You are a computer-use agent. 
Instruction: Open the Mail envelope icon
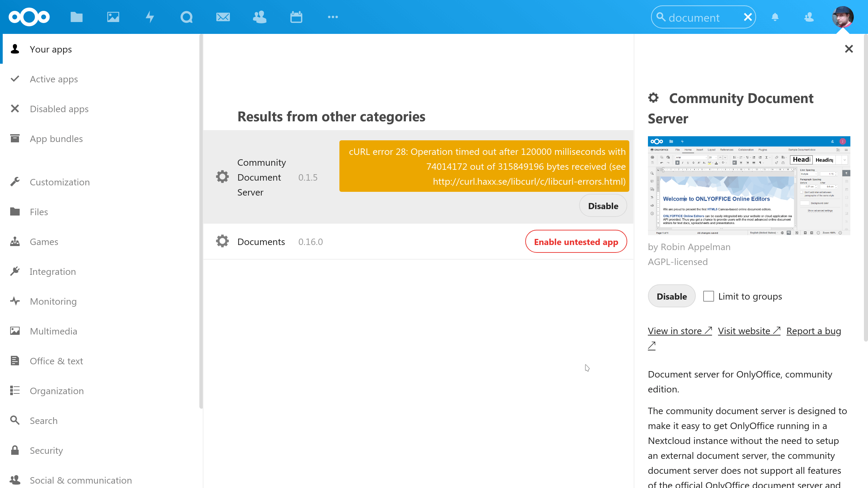(223, 17)
